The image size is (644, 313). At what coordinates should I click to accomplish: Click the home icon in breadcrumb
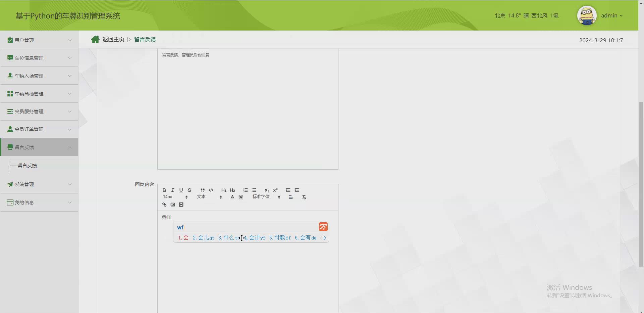(x=95, y=39)
